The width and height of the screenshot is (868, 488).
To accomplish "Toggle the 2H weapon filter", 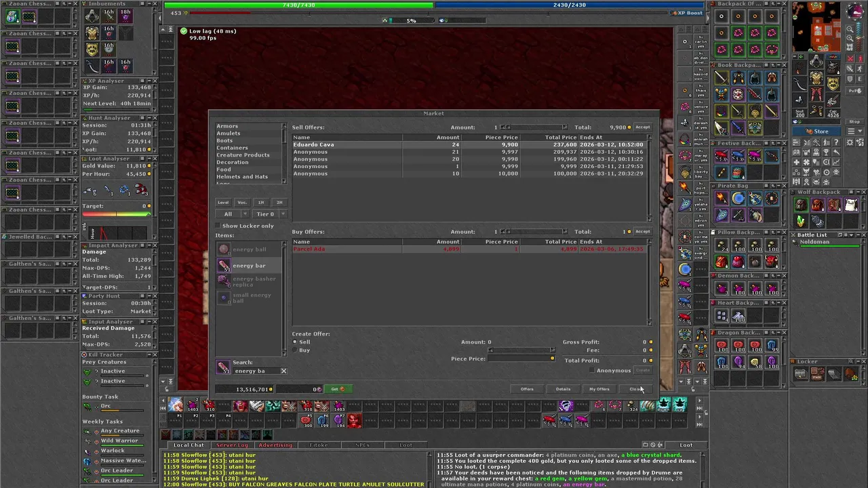I will tap(279, 203).
